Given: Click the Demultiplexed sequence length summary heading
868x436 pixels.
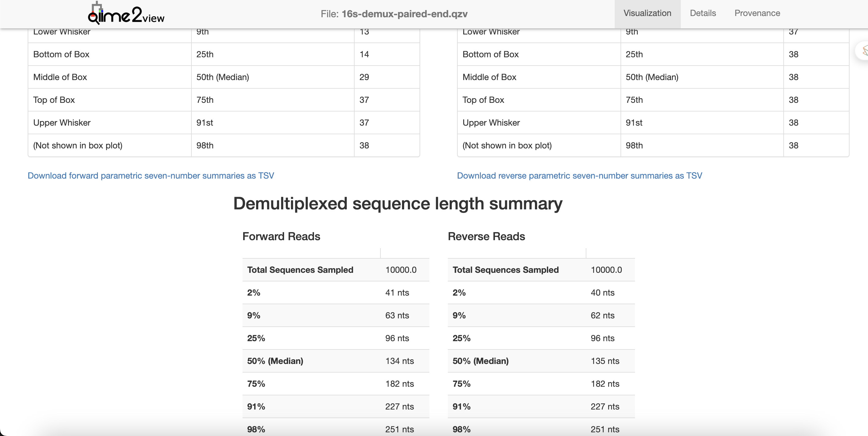Looking at the screenshot, I should 398,204.
